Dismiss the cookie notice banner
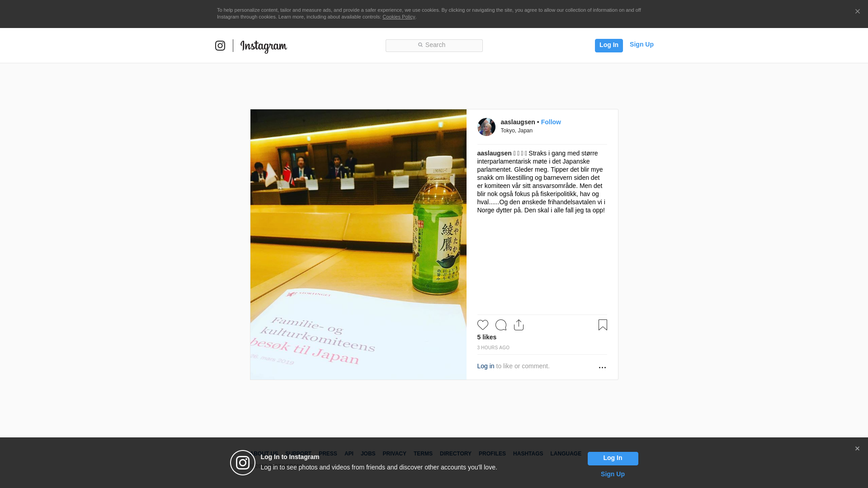The height and width of the screenshot is (488, 868). (857, 12)
